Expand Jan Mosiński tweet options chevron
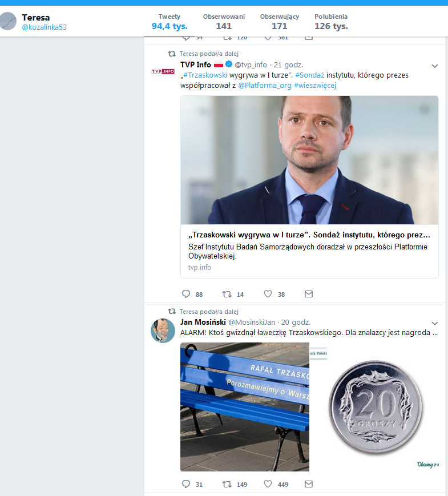 tap(434, 324)
